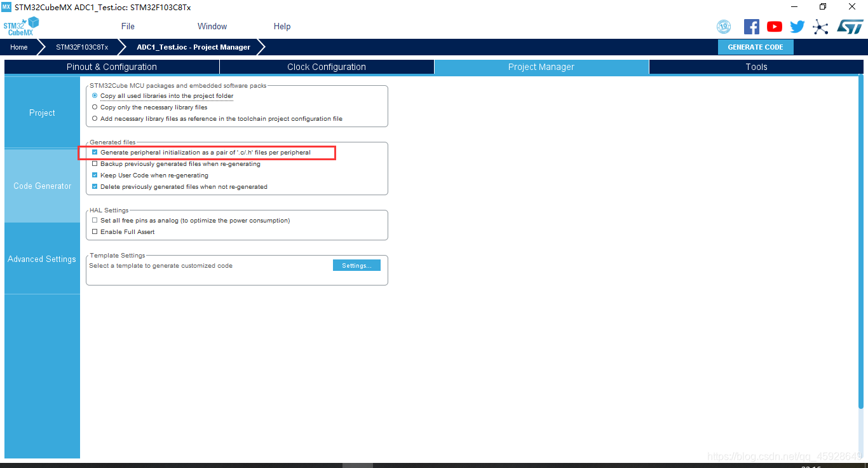868x468 pixels.
Task: Restore down the application window
Action: (823, 6)
